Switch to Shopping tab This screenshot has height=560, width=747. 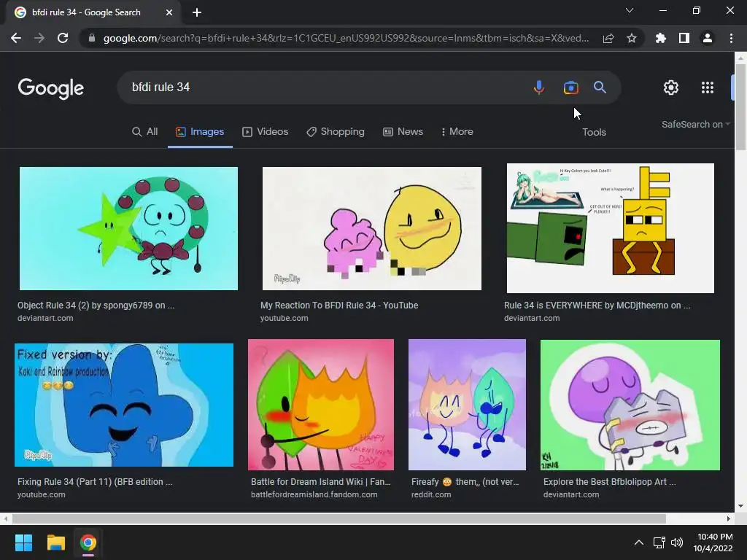336,132
